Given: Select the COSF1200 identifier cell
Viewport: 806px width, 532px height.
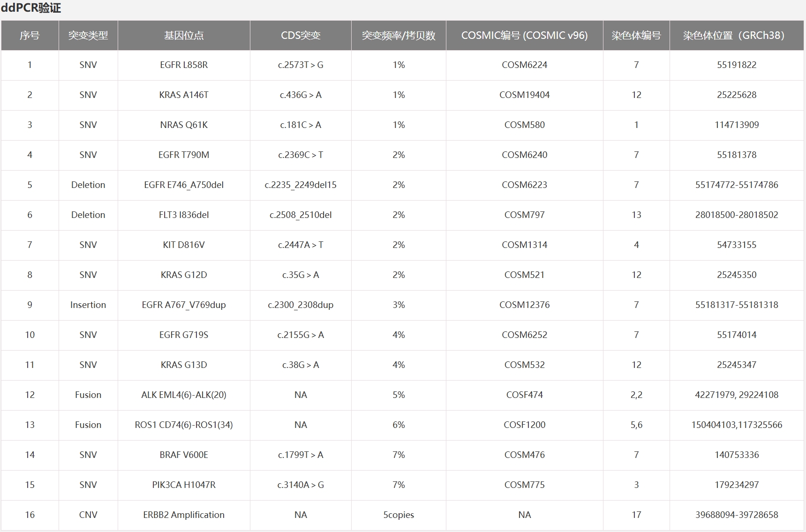Looking at the screenshot, I should 524,425.
